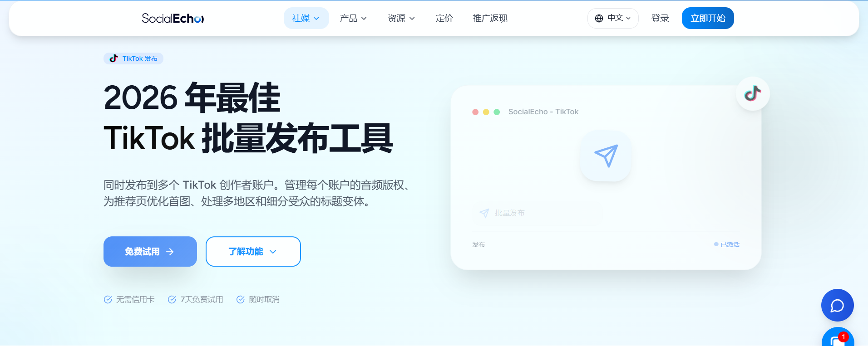Click the paper plane icon tile

click(x=606, y=156)
